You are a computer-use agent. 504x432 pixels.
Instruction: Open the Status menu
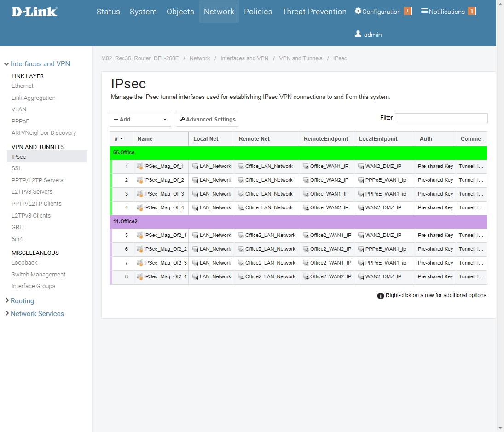click(108, 12)
